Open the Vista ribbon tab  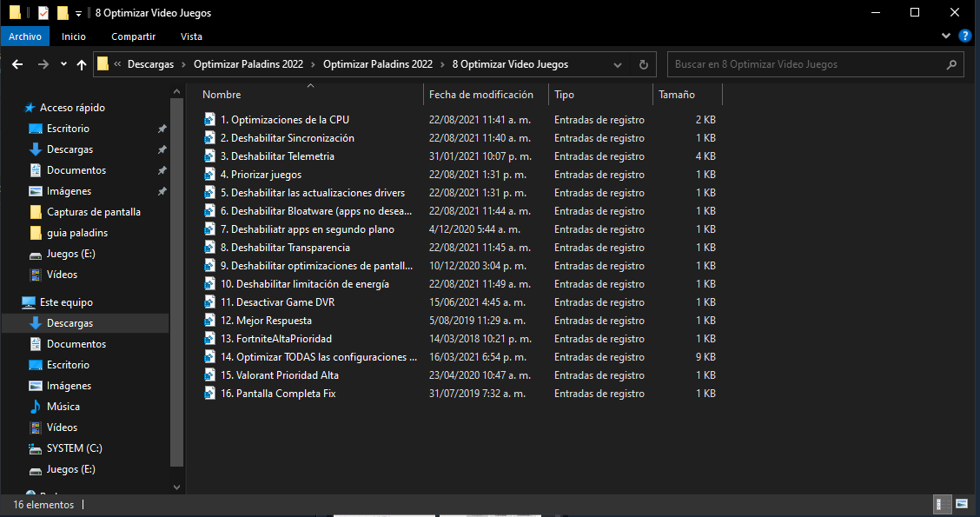[191, 36]
